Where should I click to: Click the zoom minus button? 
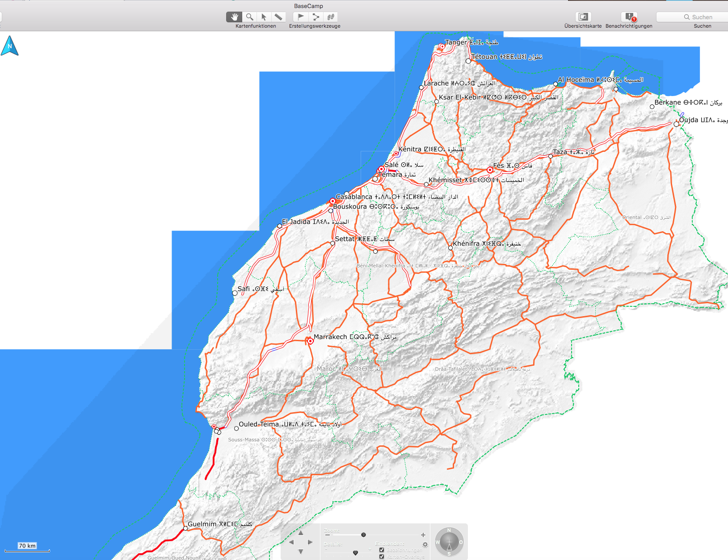[x=328, y=535]
